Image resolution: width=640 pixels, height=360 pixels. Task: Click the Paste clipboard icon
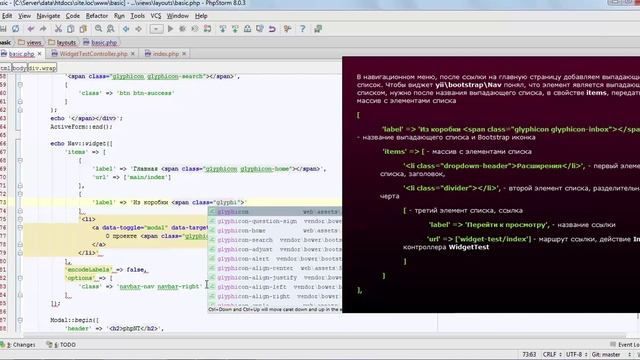[83, 29]
